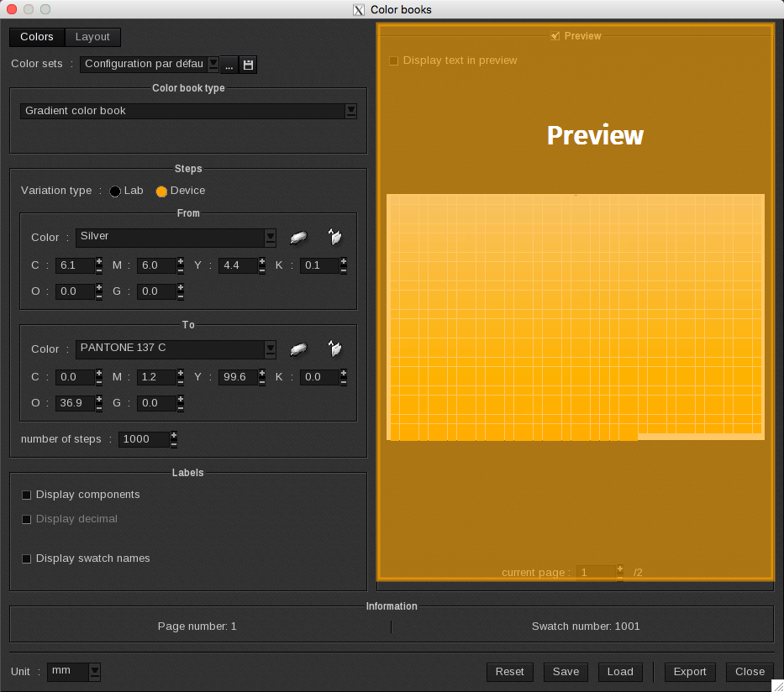Viewport: 784px width, 692px height.
Task: Click the eraser-shaped icon in the From section
Action: pyautogui.click(x=298, y=238)
